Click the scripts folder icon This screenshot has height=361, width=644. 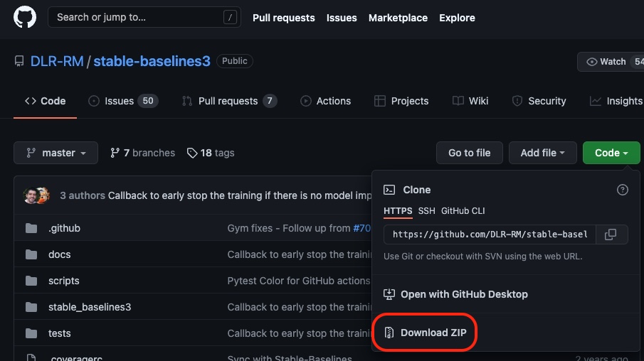(31, 281)
